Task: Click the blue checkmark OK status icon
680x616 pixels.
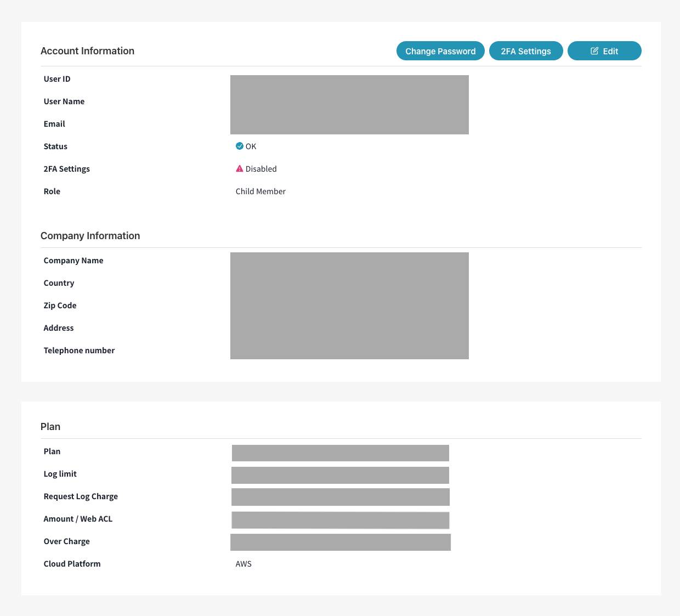Action: [240, 146]
